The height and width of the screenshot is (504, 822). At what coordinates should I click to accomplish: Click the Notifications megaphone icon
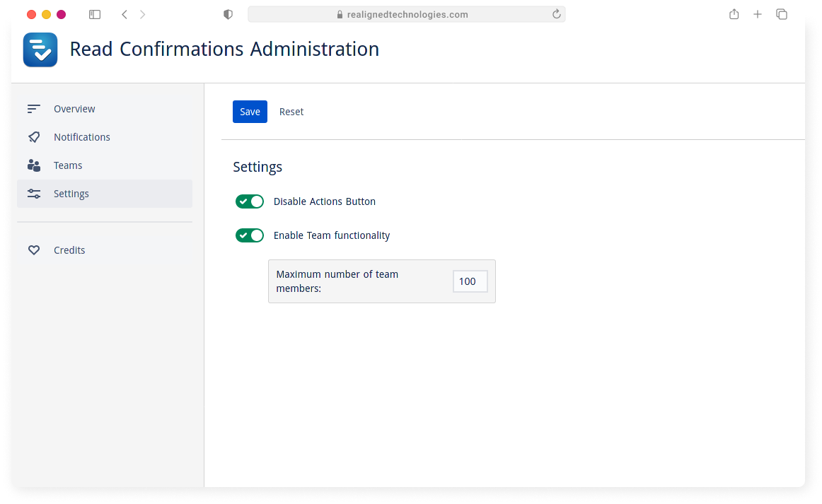(x=33, y=137)
